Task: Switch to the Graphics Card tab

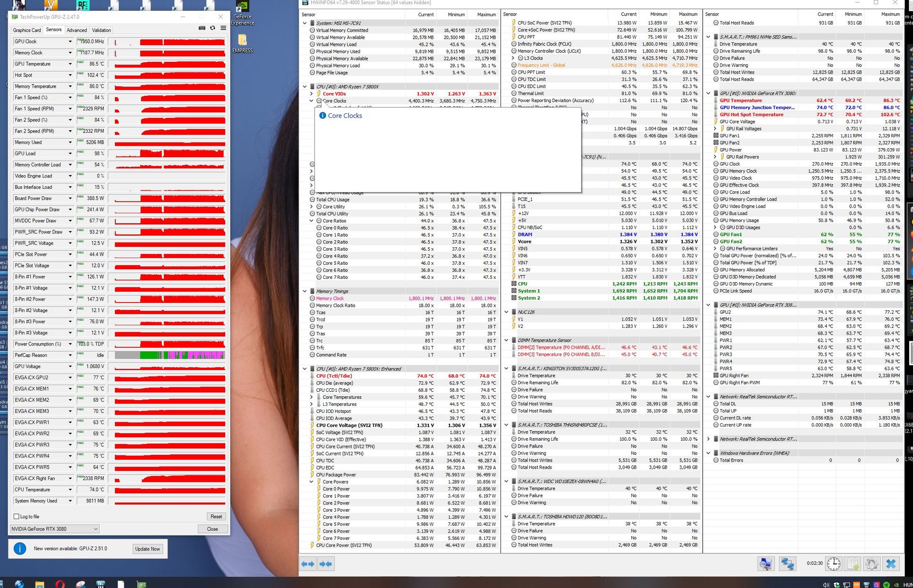Action: tap(27, 30)
